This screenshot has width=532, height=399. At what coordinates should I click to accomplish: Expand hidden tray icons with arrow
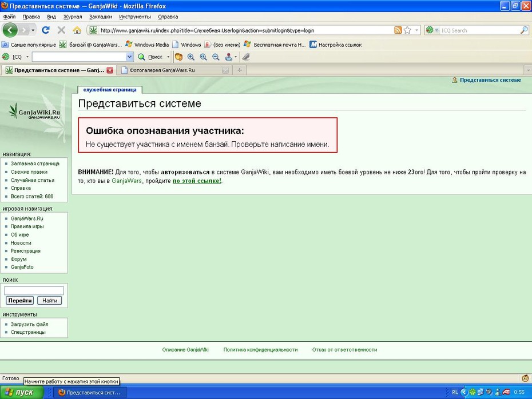pos(464,392)
